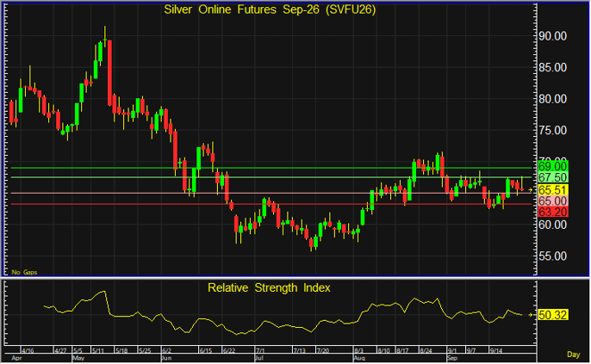Select the pink 65.00 level label

552,201
